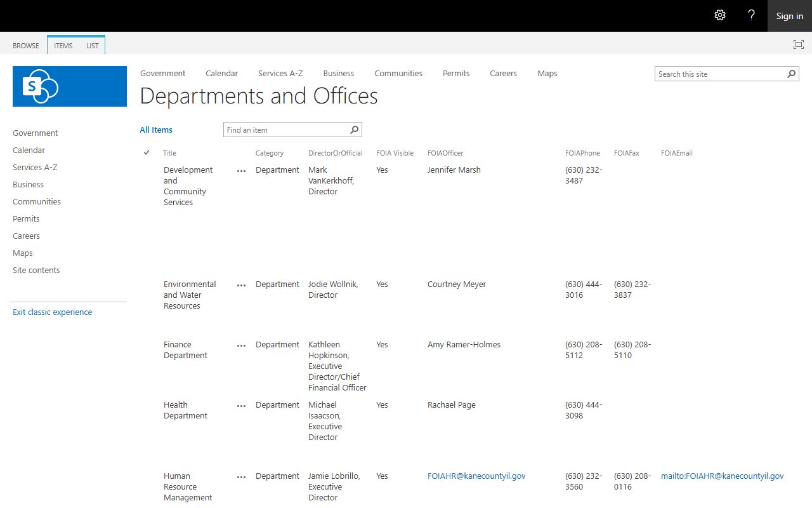Image resolution: width=812 pixels, height=508 pixels.
Task: Click the focus on content icon
Action: [x=799, y=44]
